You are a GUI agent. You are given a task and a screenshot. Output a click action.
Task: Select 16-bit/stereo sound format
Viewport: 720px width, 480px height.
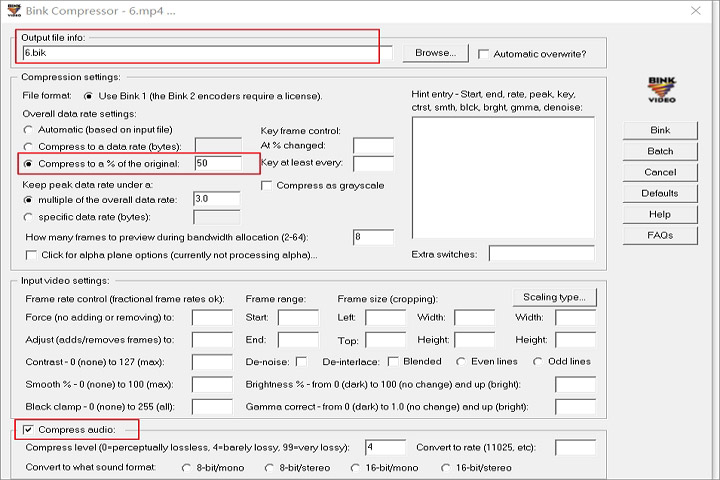(445, 468)
